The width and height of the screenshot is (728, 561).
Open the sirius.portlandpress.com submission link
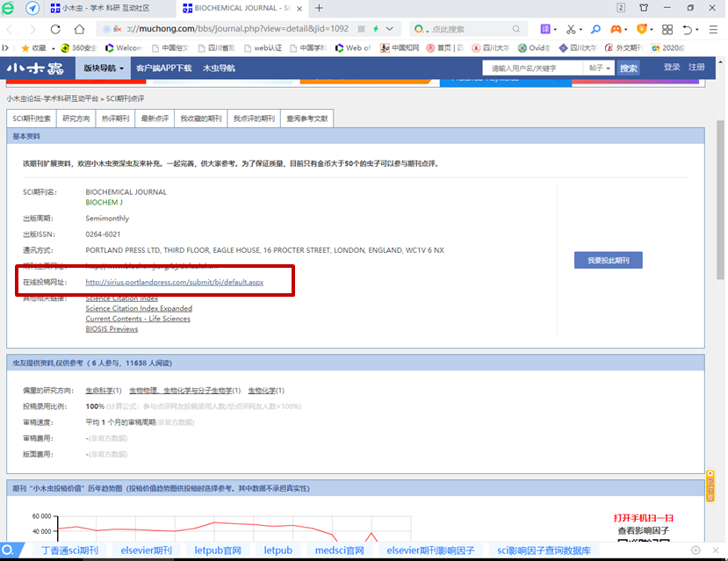click(175, 282)
